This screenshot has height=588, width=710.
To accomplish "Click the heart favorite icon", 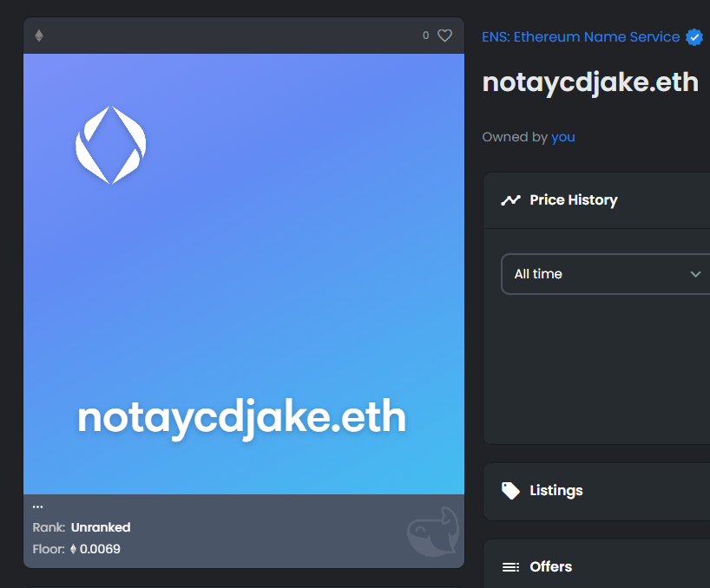I will coord(444,36).
